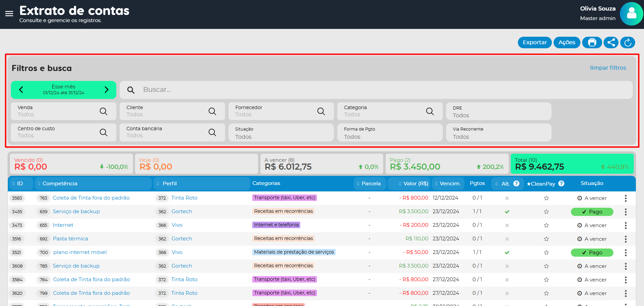Open row 3620 three-dot menu
The height and width of the screenshot is (306, 644).
[626, 293]
